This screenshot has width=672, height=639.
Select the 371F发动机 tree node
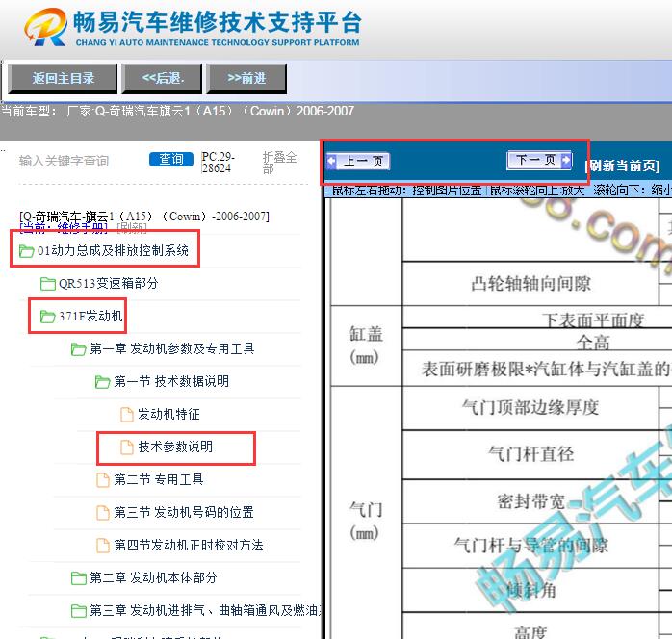[x=90, y=316]
